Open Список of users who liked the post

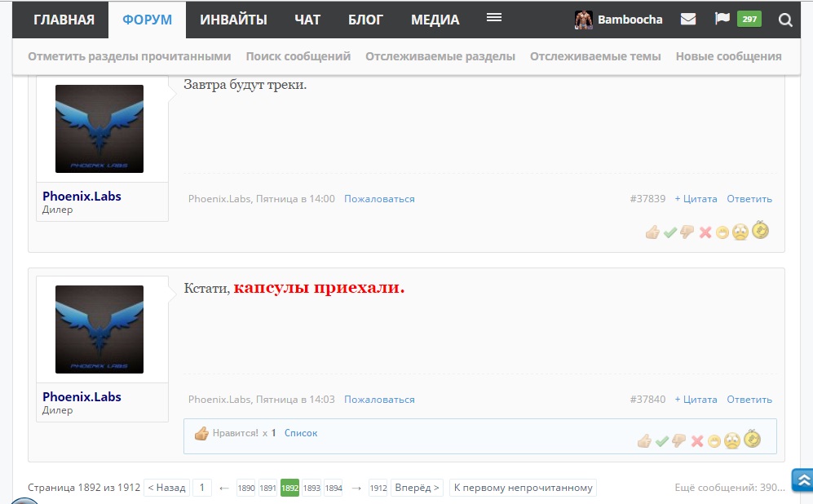pos(301,433)
